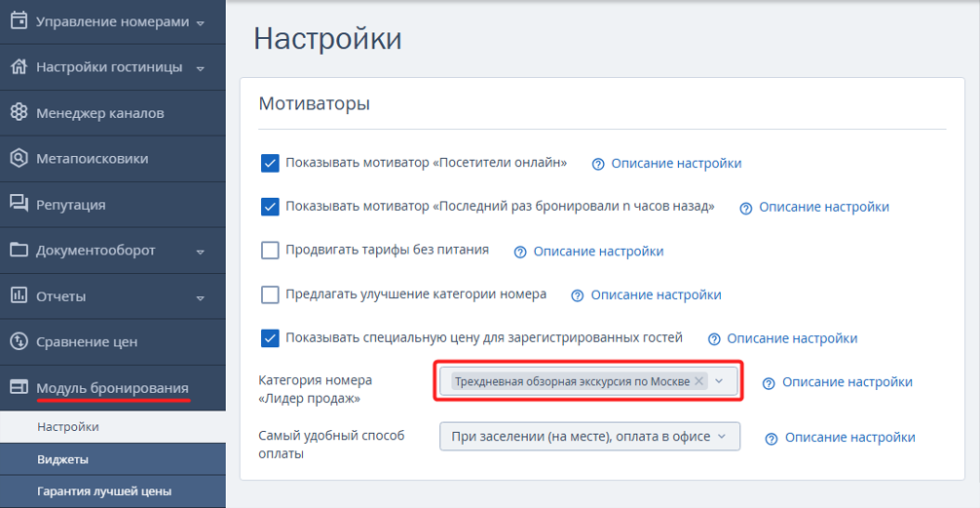Open the «Лидер продаж» category dropdown arrow
The width and height of the screenshot is (980, 508).
point(719,381)
